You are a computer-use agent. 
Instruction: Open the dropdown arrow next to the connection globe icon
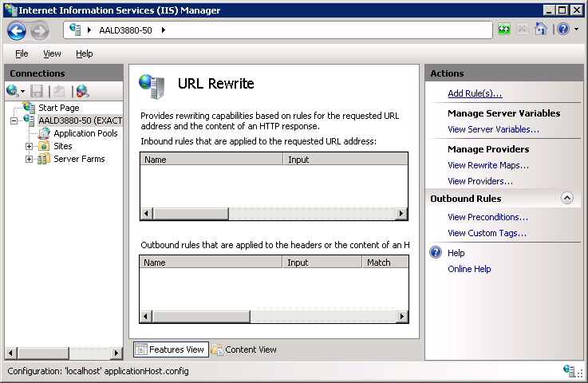22,91
